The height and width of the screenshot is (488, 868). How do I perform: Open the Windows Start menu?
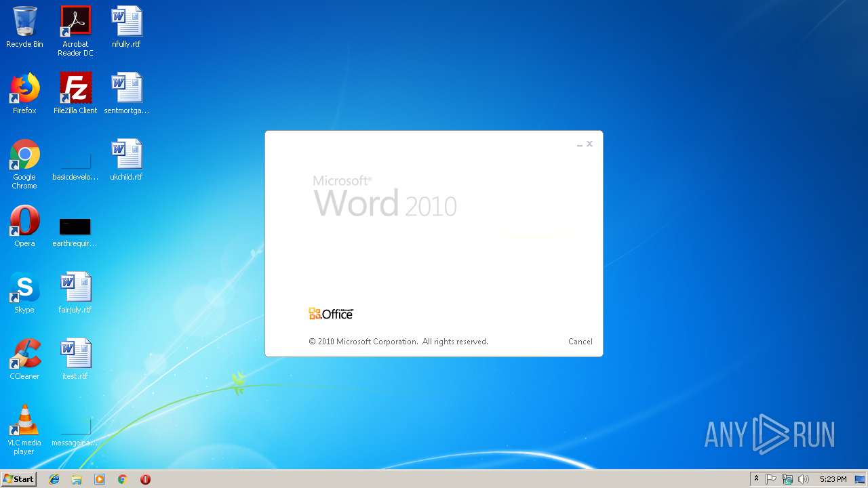coord(18,479)
